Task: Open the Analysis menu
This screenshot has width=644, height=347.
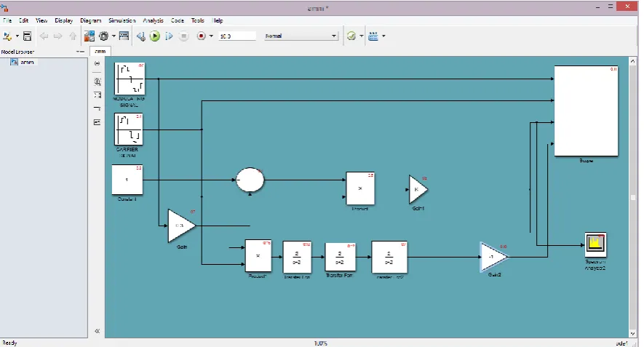Action: click(154, 20)
